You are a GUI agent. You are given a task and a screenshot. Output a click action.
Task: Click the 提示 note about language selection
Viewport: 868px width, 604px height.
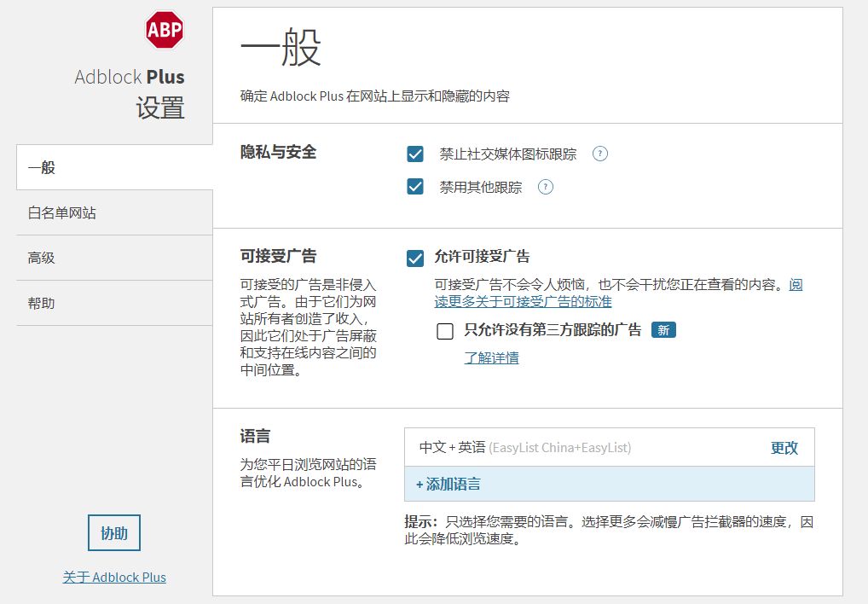pos(609,530)
